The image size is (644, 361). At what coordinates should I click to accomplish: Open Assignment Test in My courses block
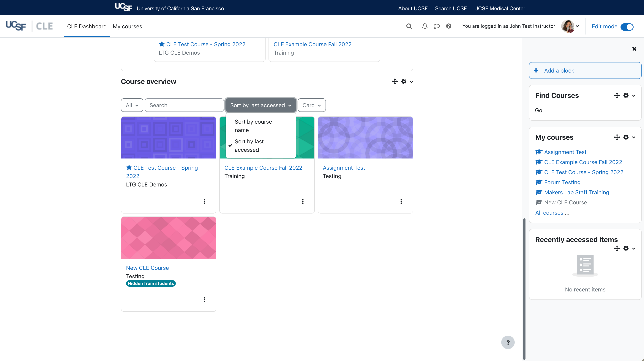tap(565, 152)
